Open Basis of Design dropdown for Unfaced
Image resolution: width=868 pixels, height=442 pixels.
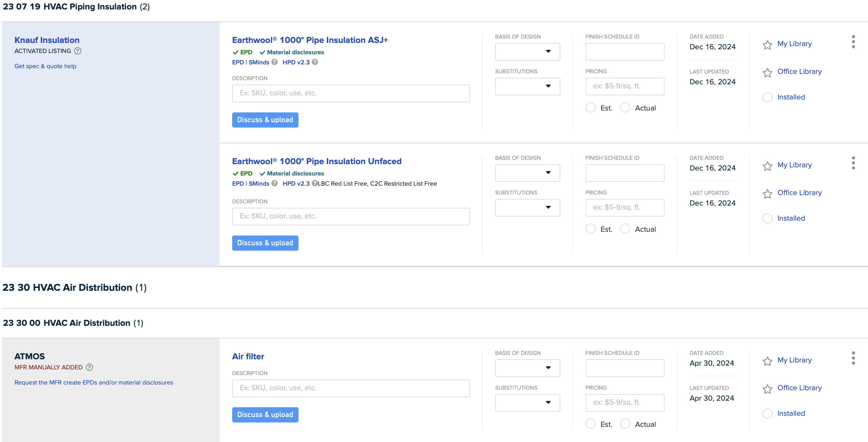point(527,173)
